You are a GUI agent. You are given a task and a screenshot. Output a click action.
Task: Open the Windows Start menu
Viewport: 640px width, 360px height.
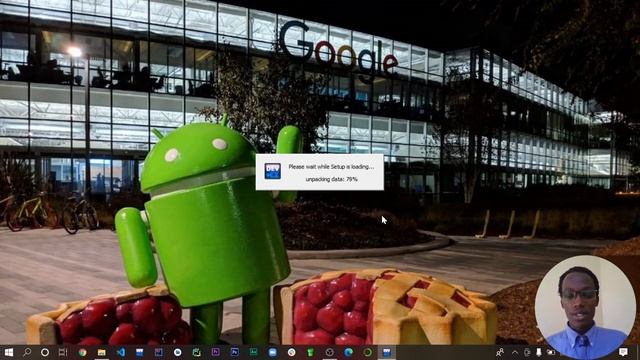[8, 352]
